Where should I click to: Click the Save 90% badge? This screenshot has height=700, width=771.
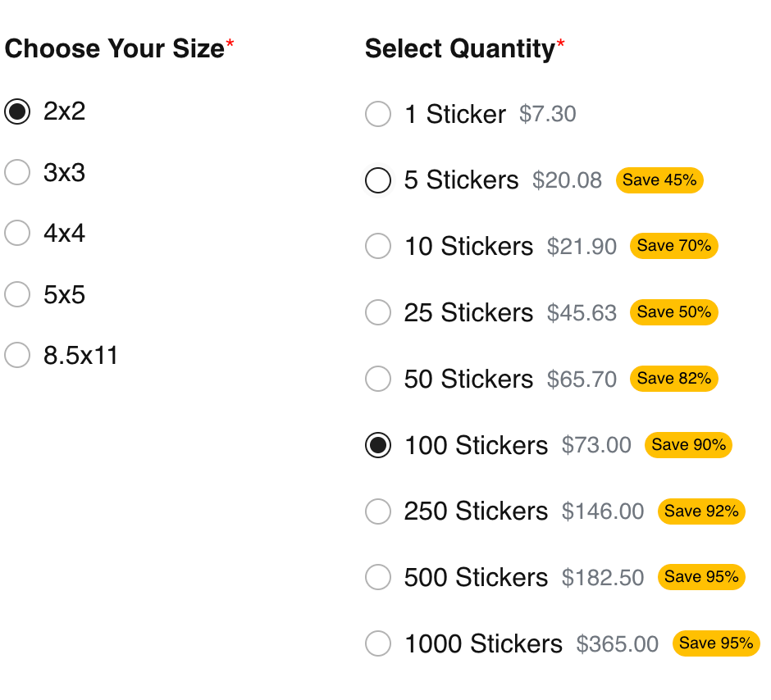coord(688,445)
